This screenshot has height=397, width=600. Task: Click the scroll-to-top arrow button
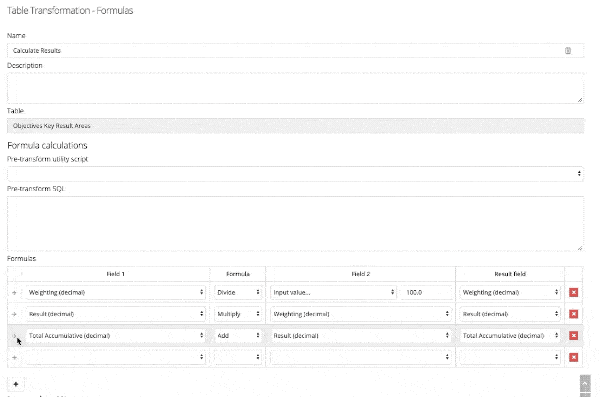585,383
